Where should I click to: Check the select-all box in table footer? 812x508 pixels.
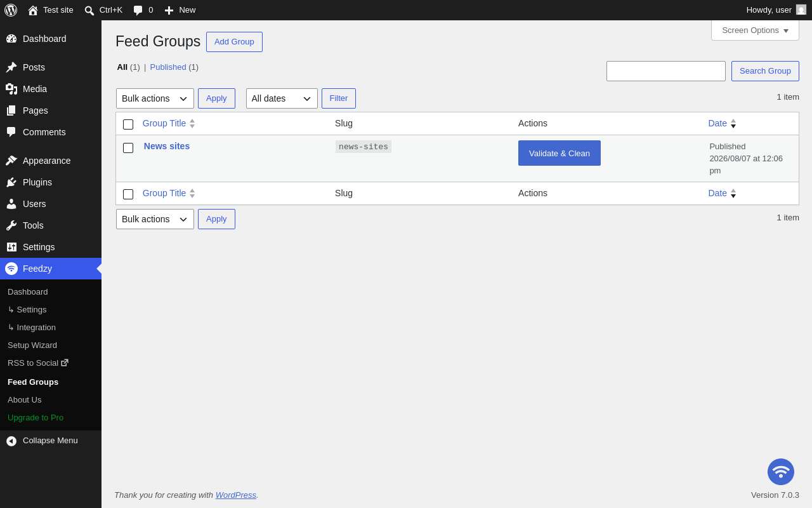pos(128,194)
